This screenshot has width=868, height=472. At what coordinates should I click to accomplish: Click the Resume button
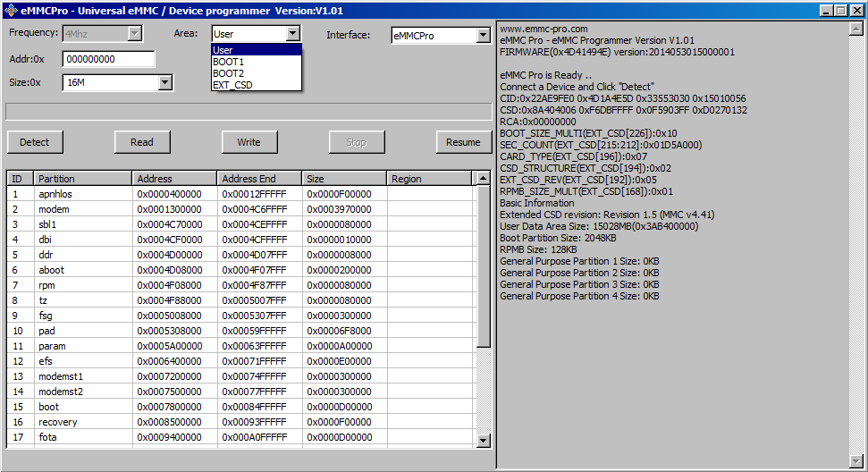pyautogui.click(x=464, y=142)
